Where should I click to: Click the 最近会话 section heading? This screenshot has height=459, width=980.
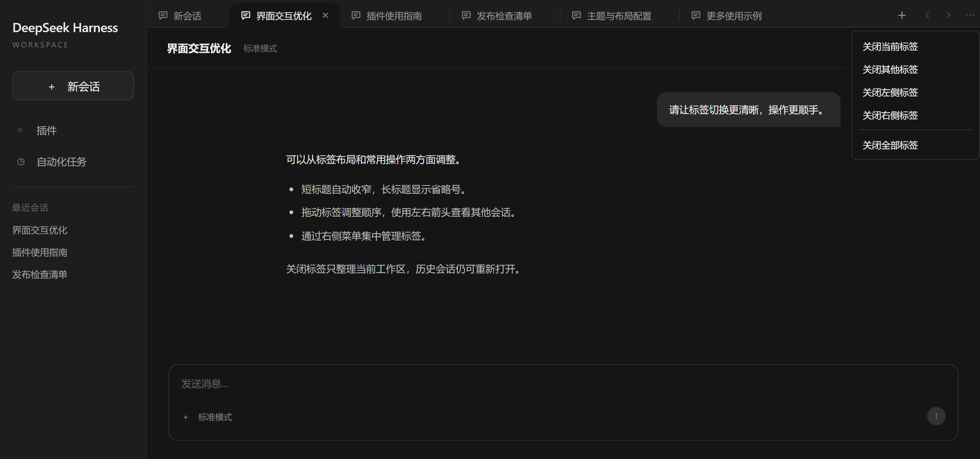coord(30,208)
